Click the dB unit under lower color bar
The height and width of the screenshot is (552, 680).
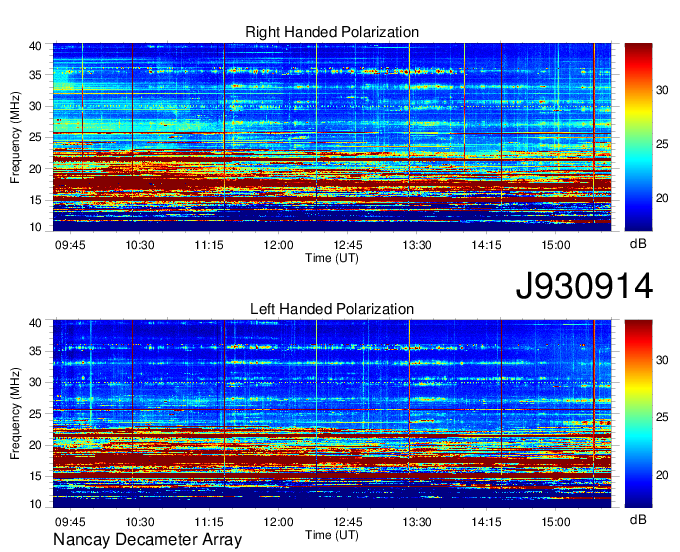(x=638, y=519)
